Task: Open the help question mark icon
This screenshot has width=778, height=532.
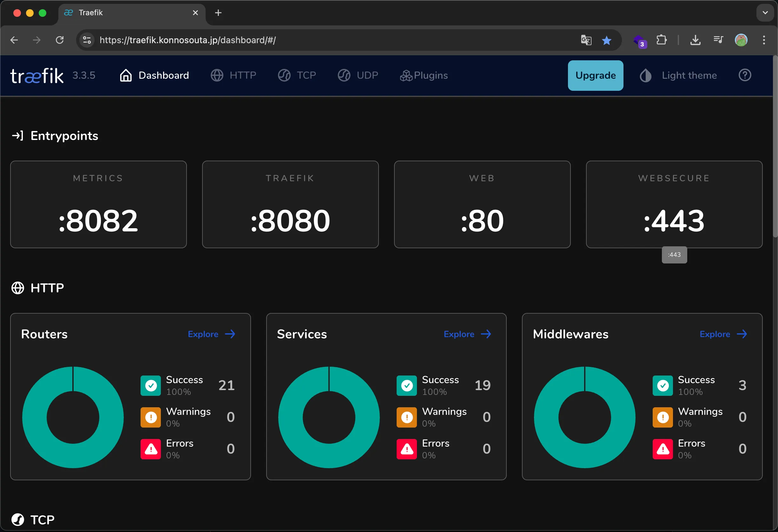Action: (744, 75)
